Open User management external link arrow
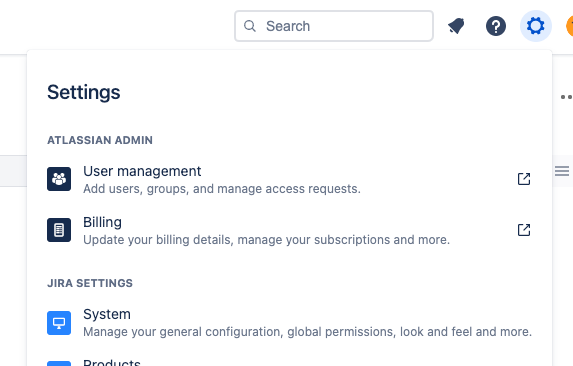The image size is (573, 366). pos(524,179)
